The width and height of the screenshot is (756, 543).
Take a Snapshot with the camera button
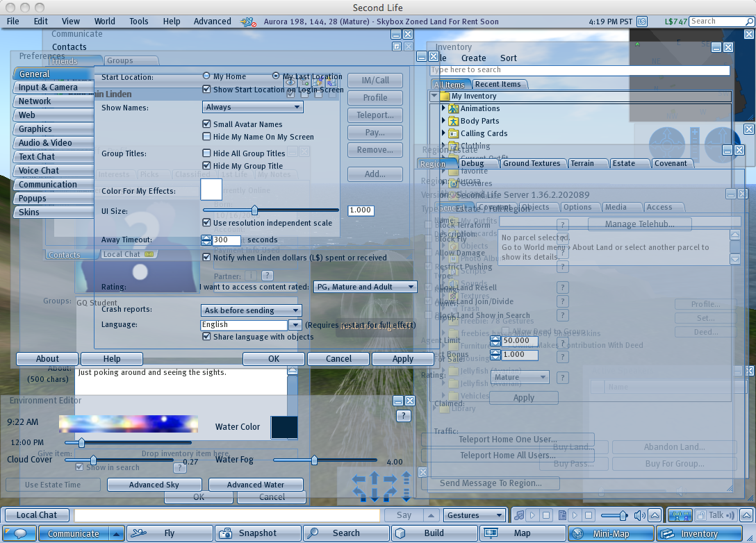258,533
